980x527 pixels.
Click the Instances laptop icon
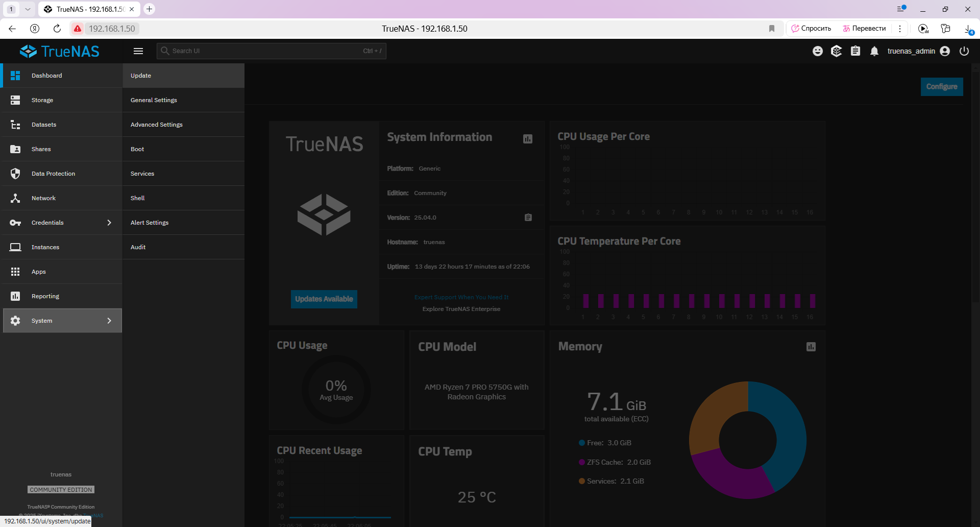pos(15,247)
